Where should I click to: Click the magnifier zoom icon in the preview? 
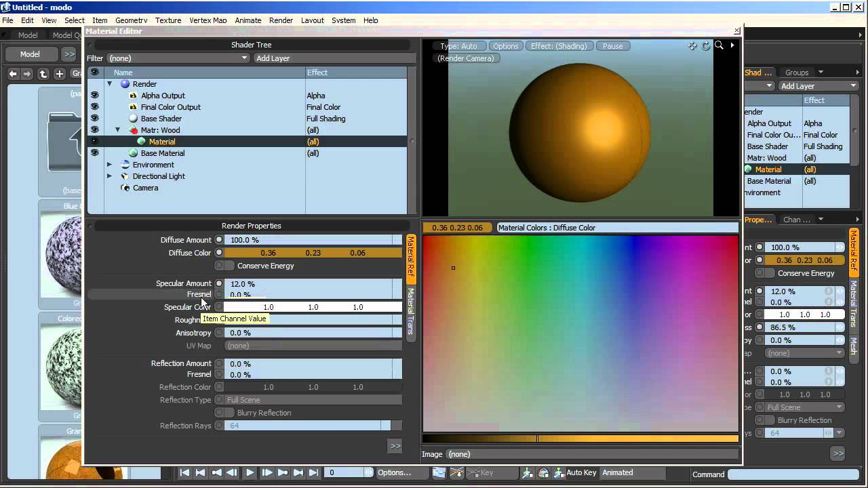pos(719,46)
